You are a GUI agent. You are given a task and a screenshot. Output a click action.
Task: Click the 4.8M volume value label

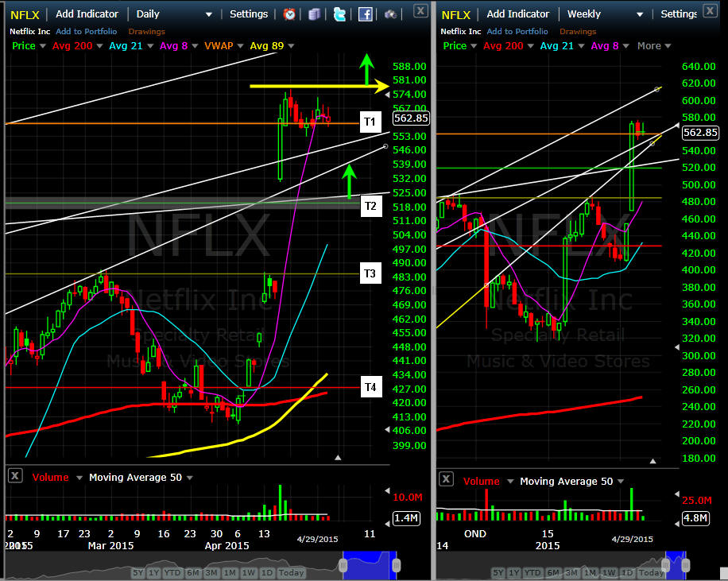695,518
